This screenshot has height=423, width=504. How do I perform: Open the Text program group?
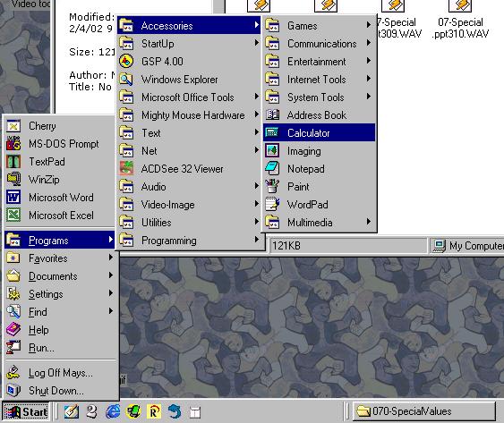click(x=189, y=132)
